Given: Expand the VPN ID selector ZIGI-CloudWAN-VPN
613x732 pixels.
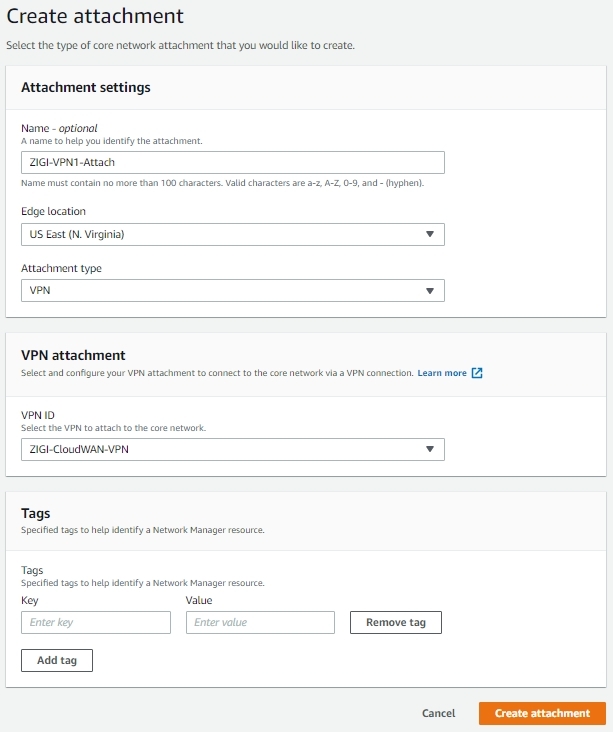Looking at the screenshot, I should click(x=233, y=449).
